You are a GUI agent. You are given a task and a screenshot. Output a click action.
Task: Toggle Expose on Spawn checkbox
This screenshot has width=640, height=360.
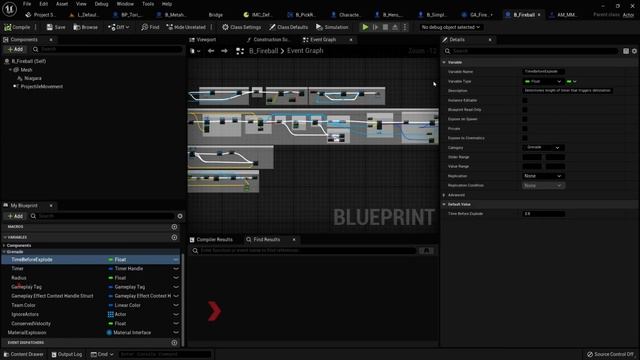[x=525, y=119]
